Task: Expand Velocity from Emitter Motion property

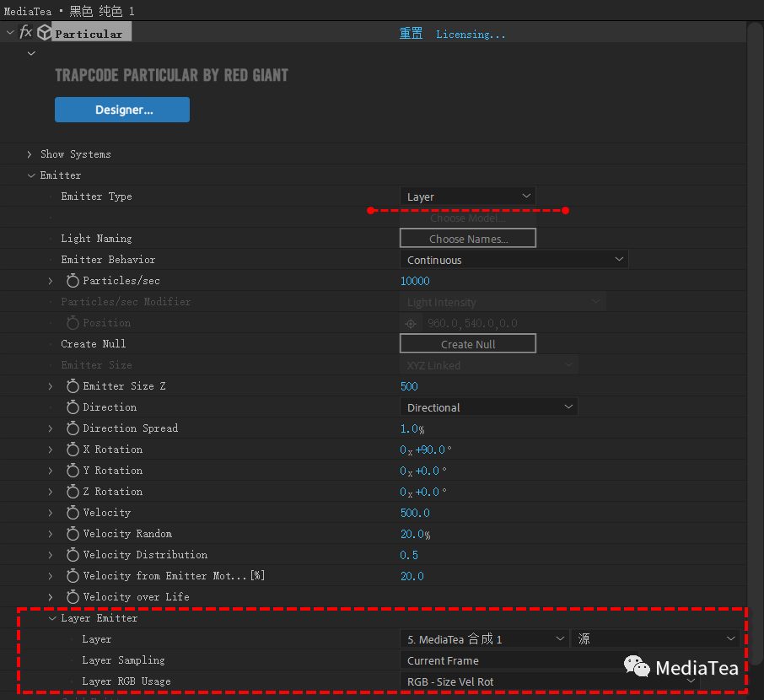Action: point(51,576)
